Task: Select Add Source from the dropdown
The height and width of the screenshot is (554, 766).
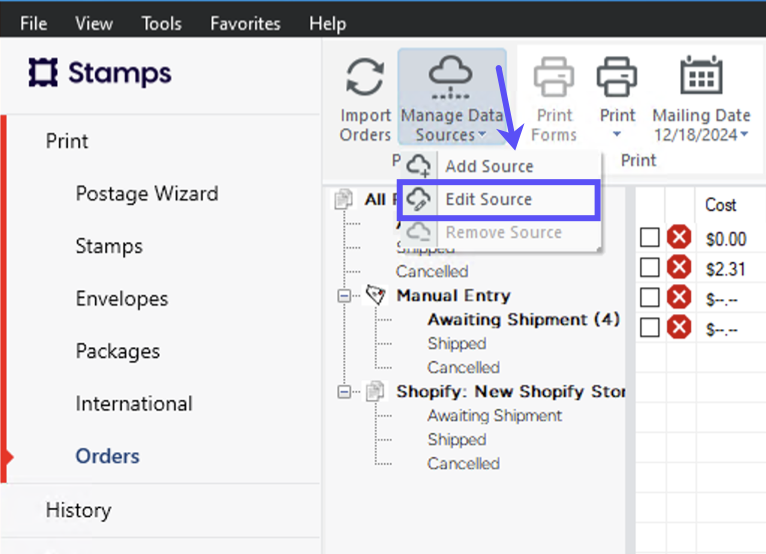Action: (501, 166)
